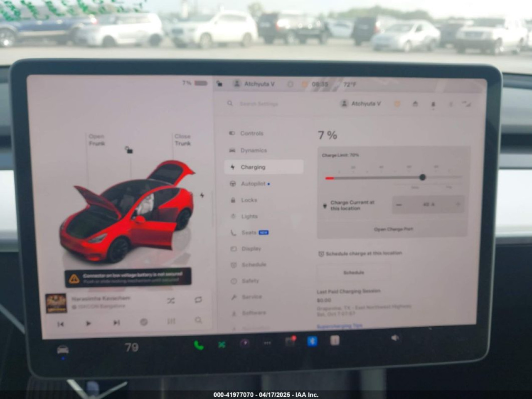The width and height of the screenshot is (532, 399).
Task: Open the Safety settings
Action: click(245, 281)
